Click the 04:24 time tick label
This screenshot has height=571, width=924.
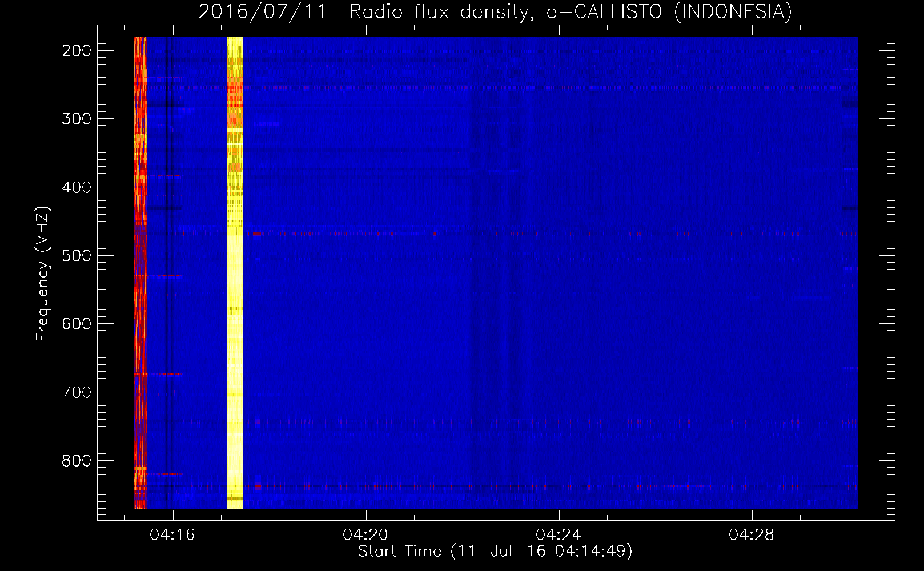click(559, 535)
